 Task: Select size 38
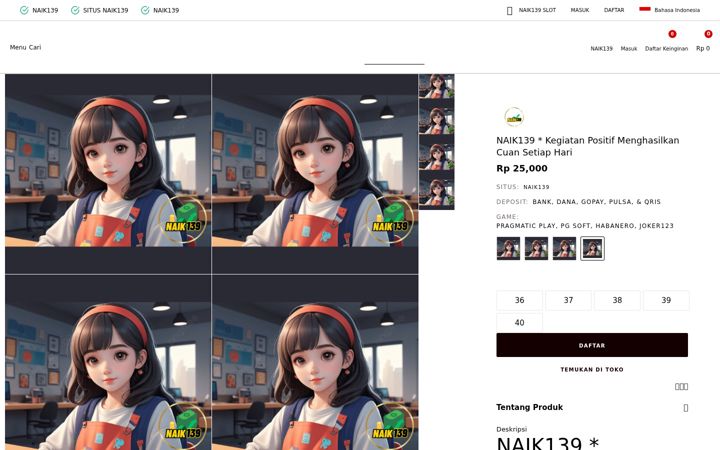pos(617,300)
